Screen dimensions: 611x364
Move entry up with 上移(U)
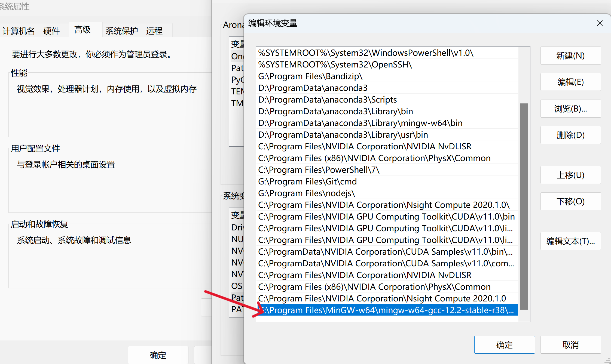(570, 175)
